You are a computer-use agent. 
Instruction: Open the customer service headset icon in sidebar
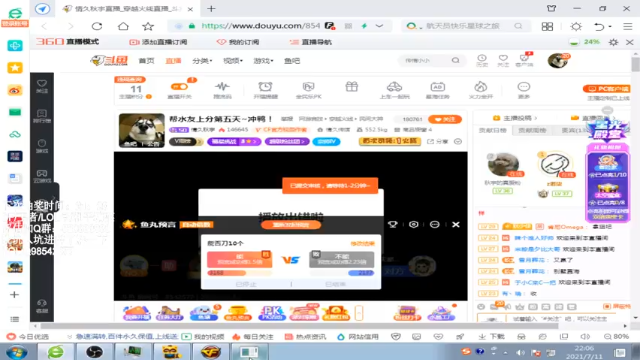tap(42, 306)
